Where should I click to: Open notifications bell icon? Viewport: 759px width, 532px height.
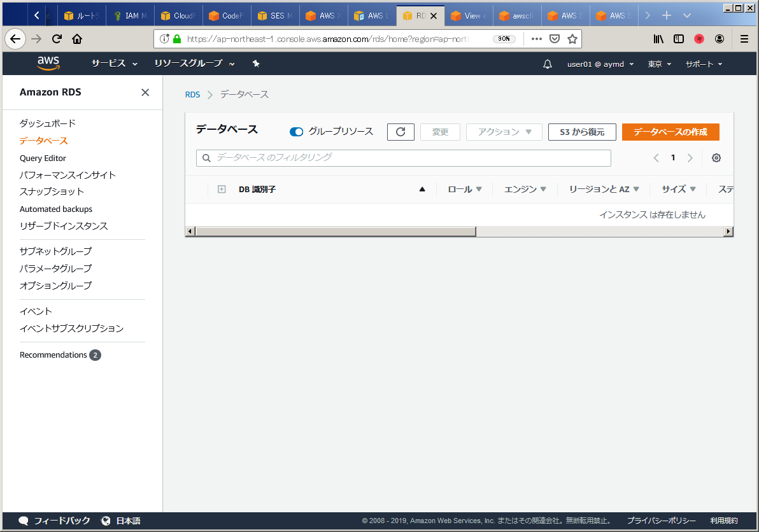(x=548, y=64)
